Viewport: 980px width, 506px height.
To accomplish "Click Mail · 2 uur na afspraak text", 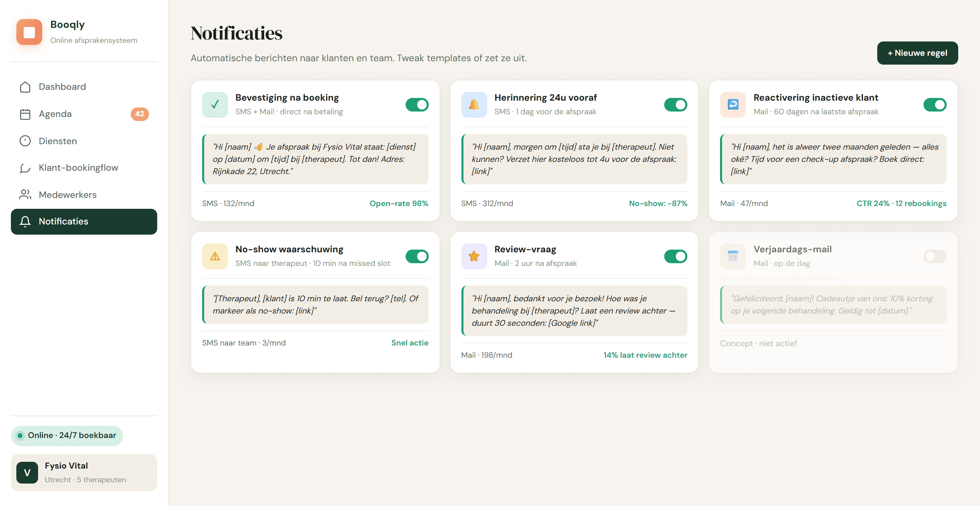I will tap(535, 263).
